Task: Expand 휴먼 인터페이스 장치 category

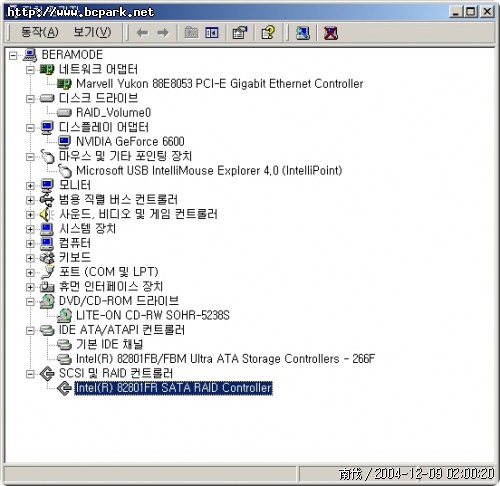Action: coord(30,287)
